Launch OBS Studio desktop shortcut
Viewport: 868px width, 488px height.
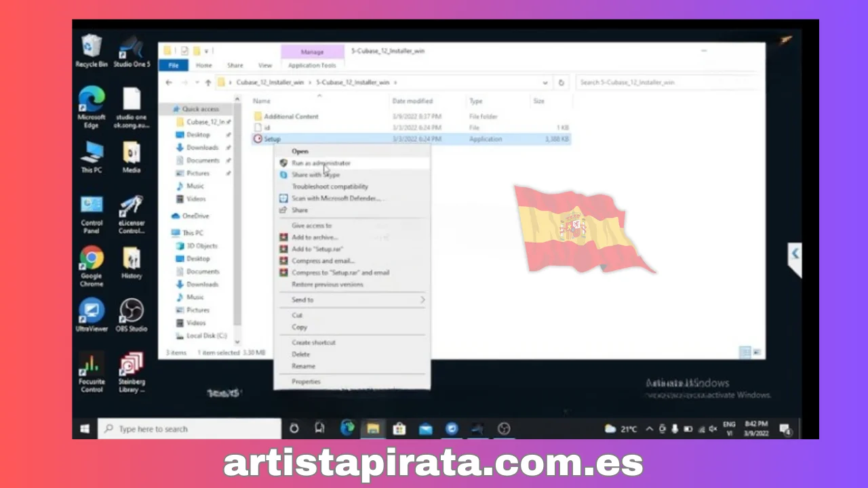coord(131,315)
